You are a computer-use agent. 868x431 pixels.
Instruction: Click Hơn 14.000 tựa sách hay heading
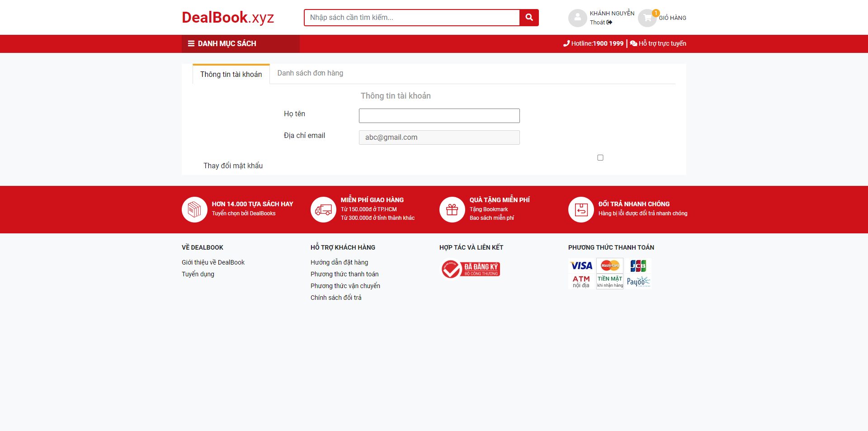(x=252, y=204)
